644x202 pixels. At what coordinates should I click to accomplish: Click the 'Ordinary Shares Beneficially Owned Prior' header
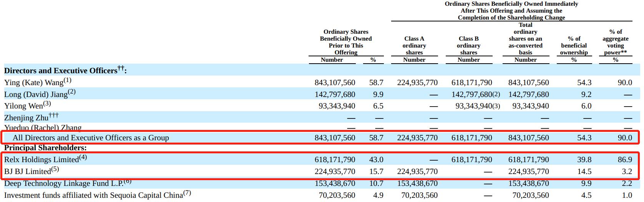346,42
